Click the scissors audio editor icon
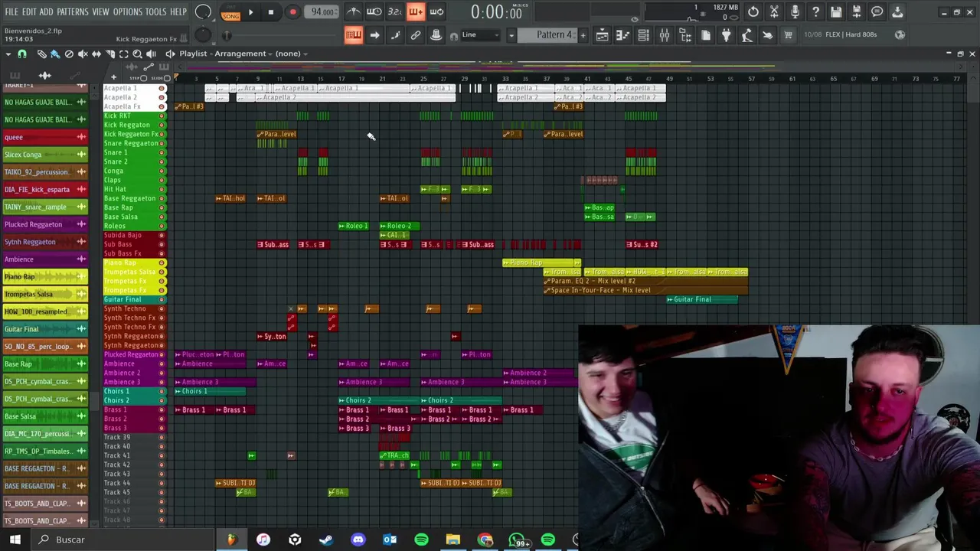This screenshot has width=980, height=551. pos(774,11)
